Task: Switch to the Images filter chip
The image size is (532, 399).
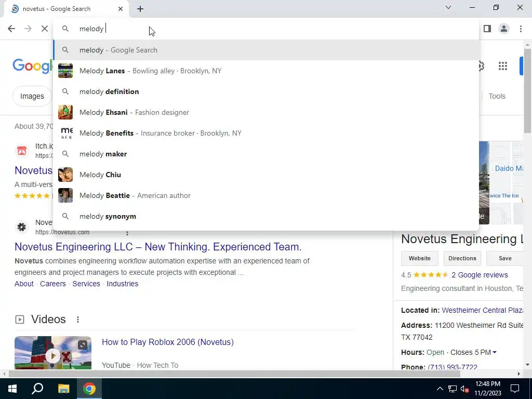Action: [32, 96]
